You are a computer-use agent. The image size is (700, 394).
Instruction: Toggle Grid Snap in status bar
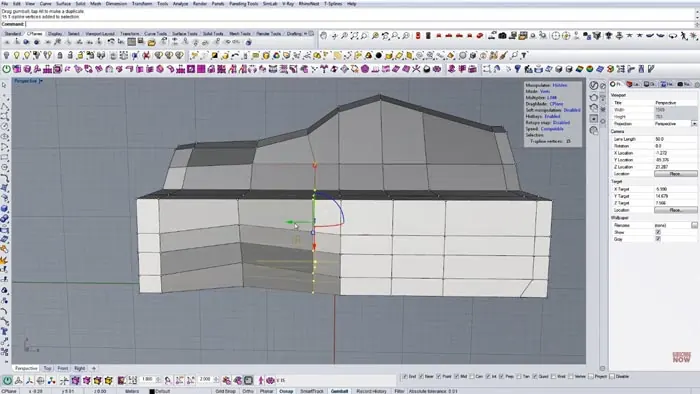(x=225, y=391)
